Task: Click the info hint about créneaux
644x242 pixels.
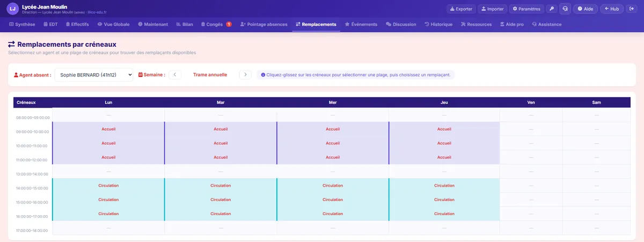Action: [x=355, y=75]
